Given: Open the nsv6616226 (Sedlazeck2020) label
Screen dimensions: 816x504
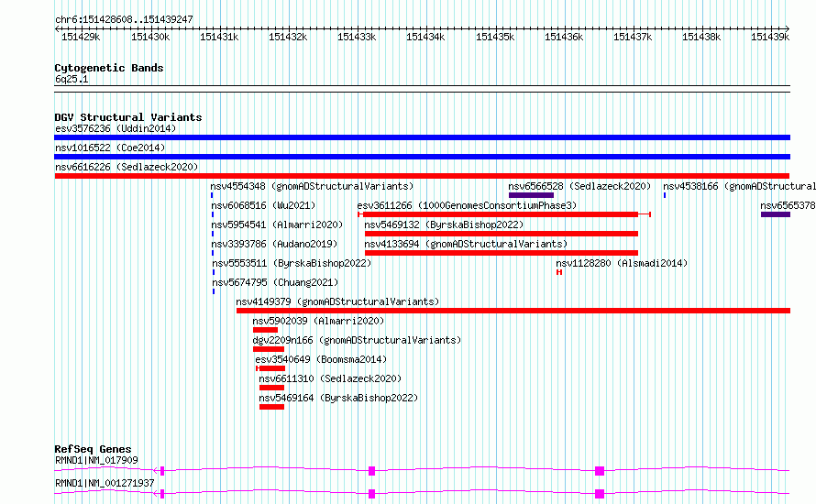Looking at the screenshot, I should pyautogui.click(x=127, y=167).
